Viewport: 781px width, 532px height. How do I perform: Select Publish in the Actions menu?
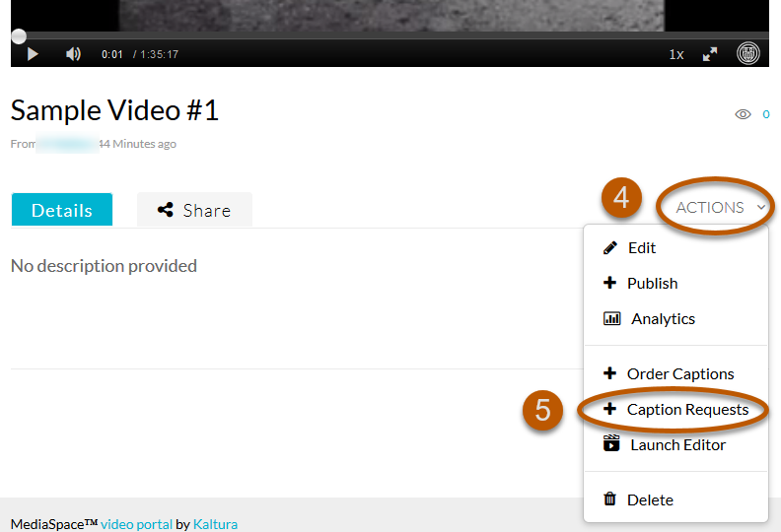(652, 284)
